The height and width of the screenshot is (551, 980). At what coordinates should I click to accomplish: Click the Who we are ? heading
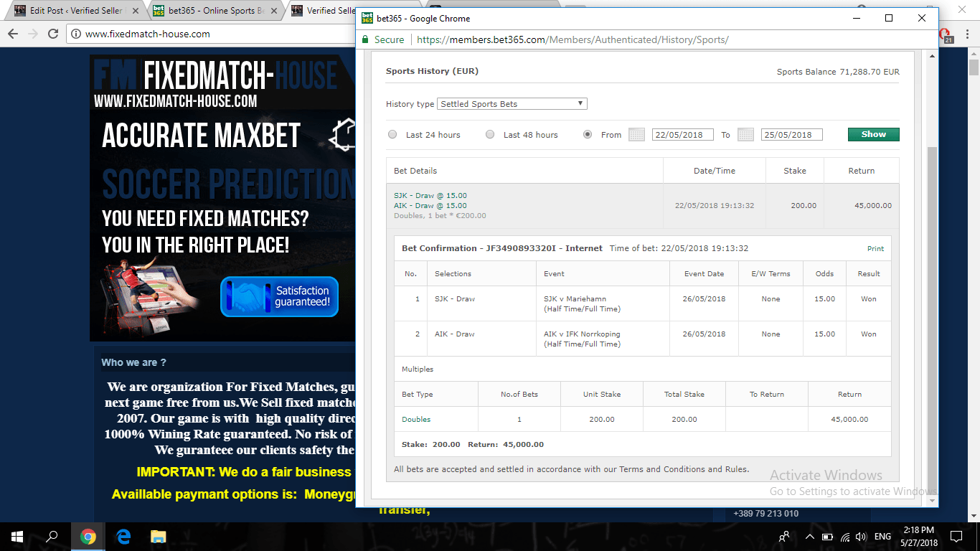[134, 362]
